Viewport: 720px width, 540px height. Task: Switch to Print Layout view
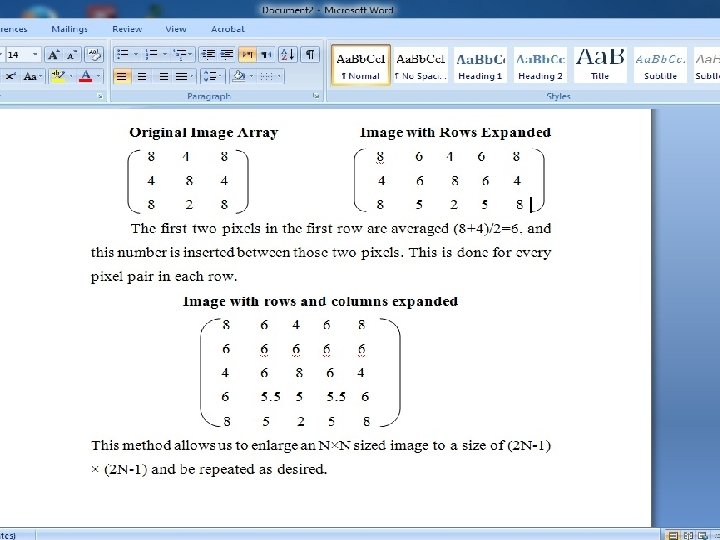point(673,535)
